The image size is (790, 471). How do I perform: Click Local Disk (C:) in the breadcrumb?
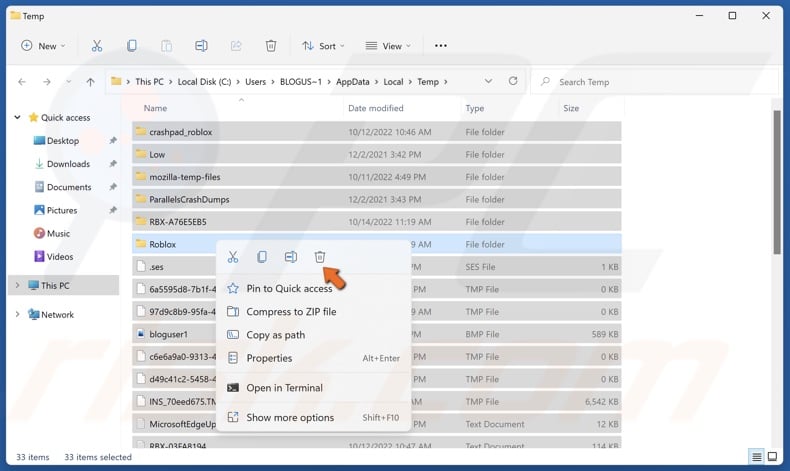pos(204,82)
